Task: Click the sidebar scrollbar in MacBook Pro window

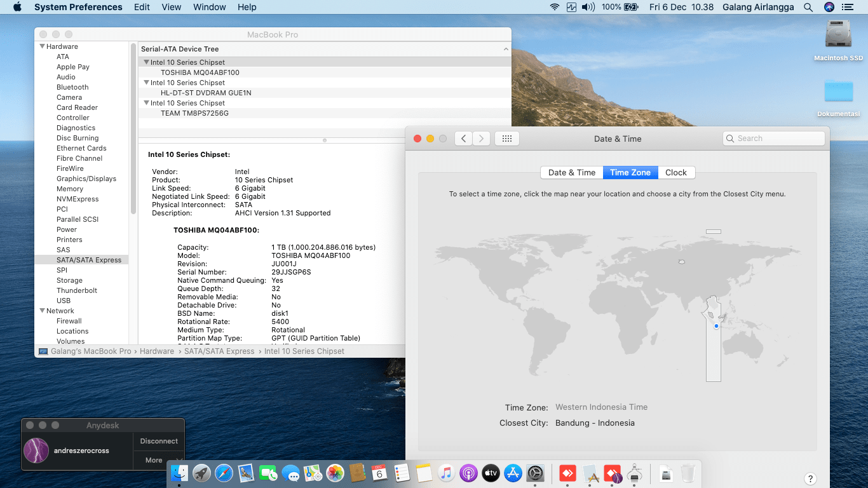Action: (x=133, y=129)
